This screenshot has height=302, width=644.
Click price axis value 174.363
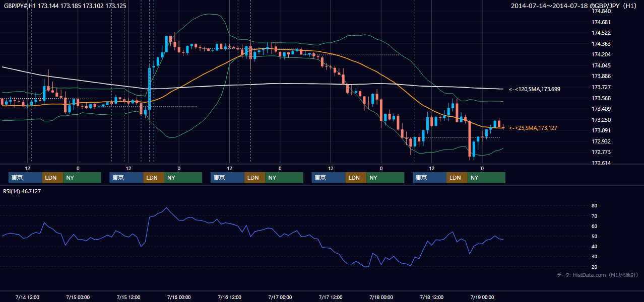pyautogui.click(x=601, y=44)
